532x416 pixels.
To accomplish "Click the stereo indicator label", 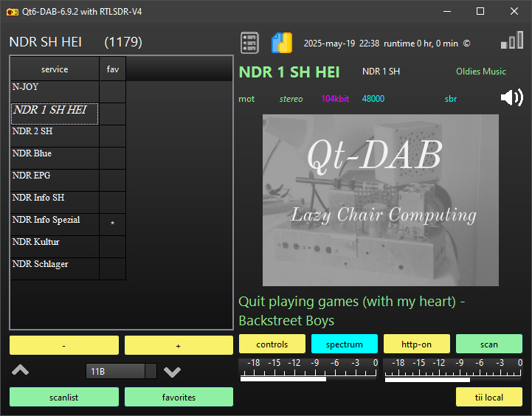I will pos(291,99).
